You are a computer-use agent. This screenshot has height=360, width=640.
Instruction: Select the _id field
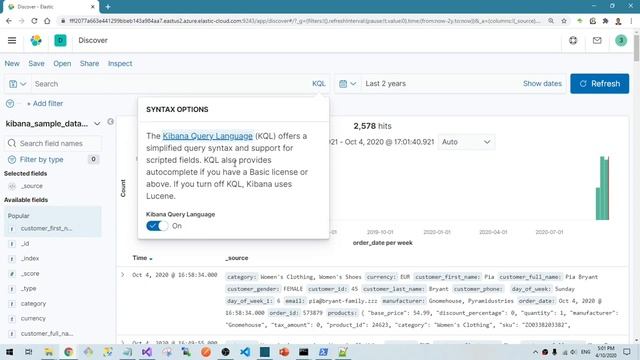point(25,244)
